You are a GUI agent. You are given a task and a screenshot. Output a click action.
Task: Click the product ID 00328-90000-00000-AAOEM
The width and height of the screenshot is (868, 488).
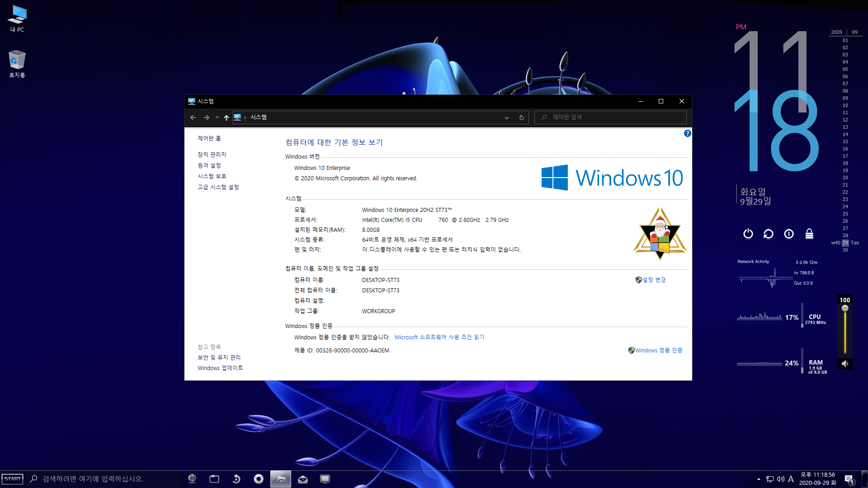[352, 351]
